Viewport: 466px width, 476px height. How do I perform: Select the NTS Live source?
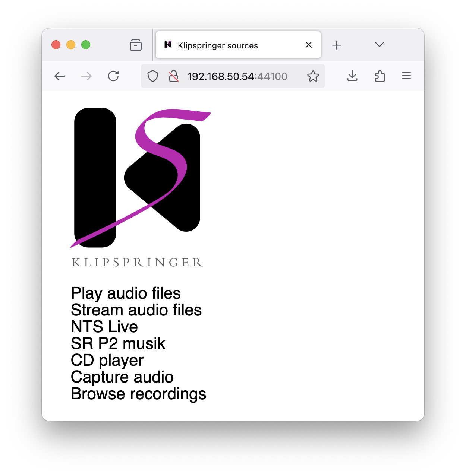tap(104, 327)
